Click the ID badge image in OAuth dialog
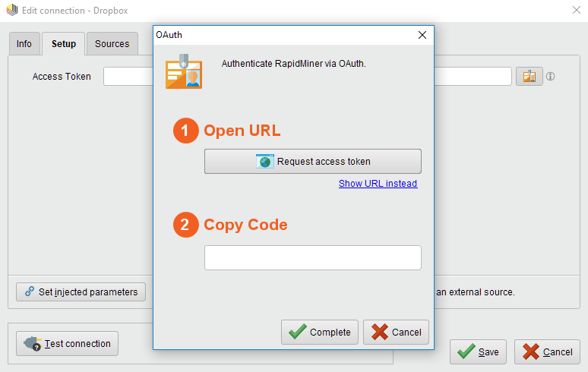 coord(184,72)
